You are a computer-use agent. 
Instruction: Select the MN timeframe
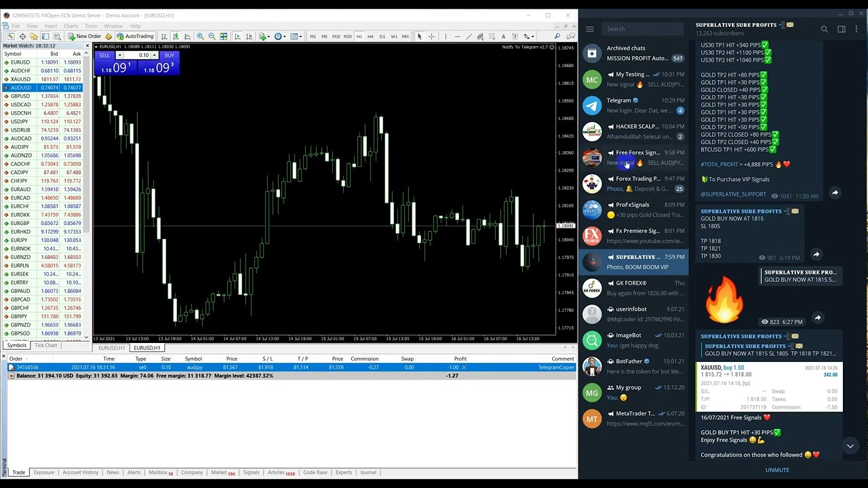tap(405, 36)
